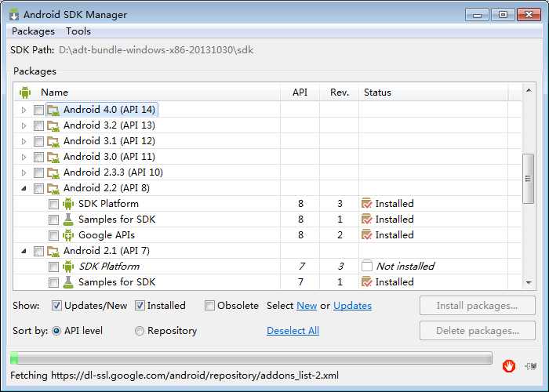Click the SDK Path value text
The height and width of the screenshot is (392, 549).
click(x=156, y=50)
